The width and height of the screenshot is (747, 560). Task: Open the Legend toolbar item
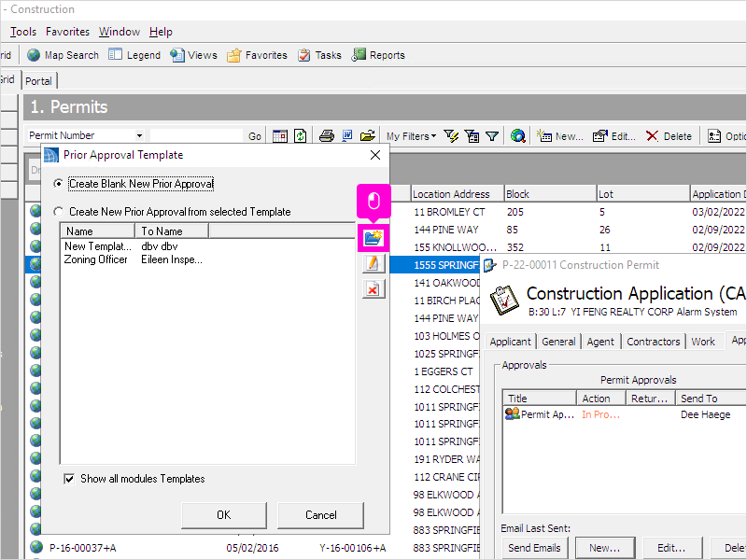coord(134,55)
